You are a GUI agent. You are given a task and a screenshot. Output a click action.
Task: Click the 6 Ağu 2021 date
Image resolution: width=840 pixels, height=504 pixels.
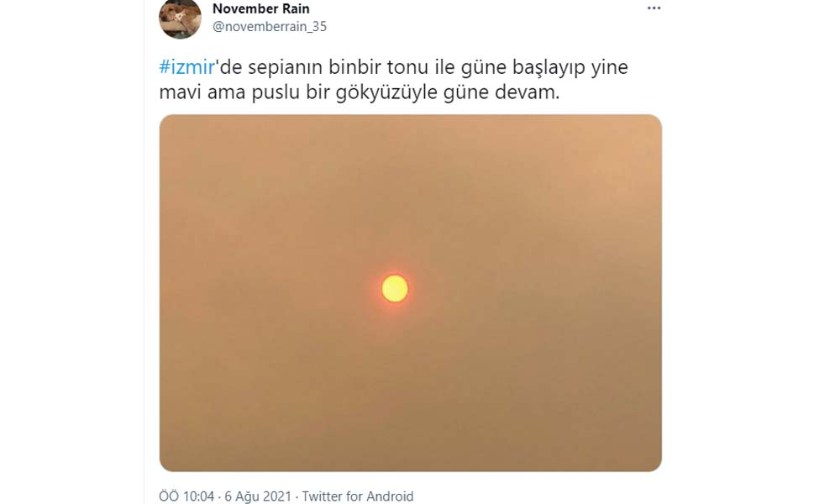tap(258, 496)
